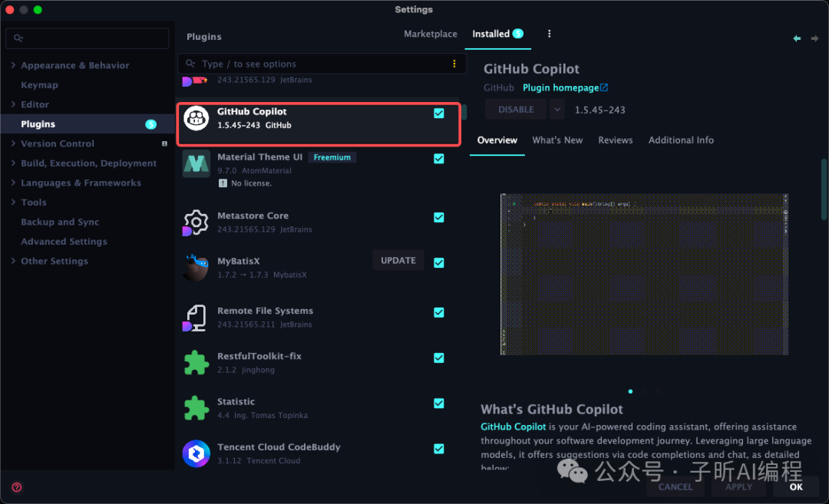Switch to the Marketplace tab
The width and height of the screenshot is (829, 504).
(x=431, y=34)
